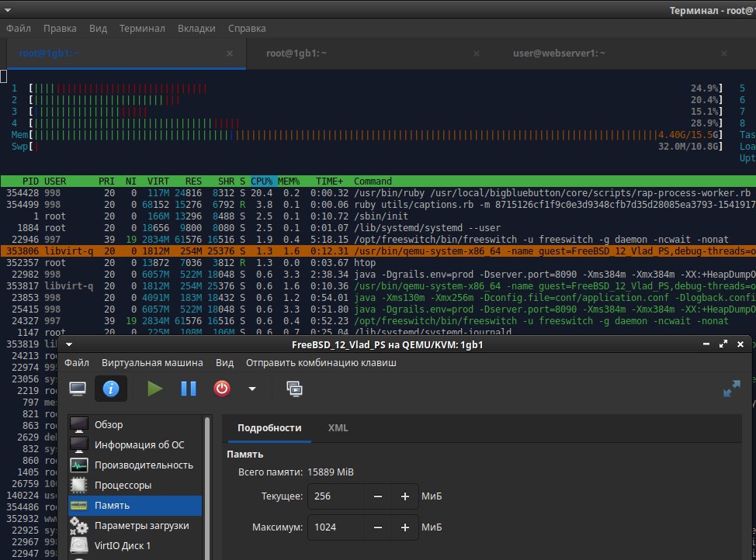
Task: Select Информация об ОС item
Action: [x=135, y=444]
